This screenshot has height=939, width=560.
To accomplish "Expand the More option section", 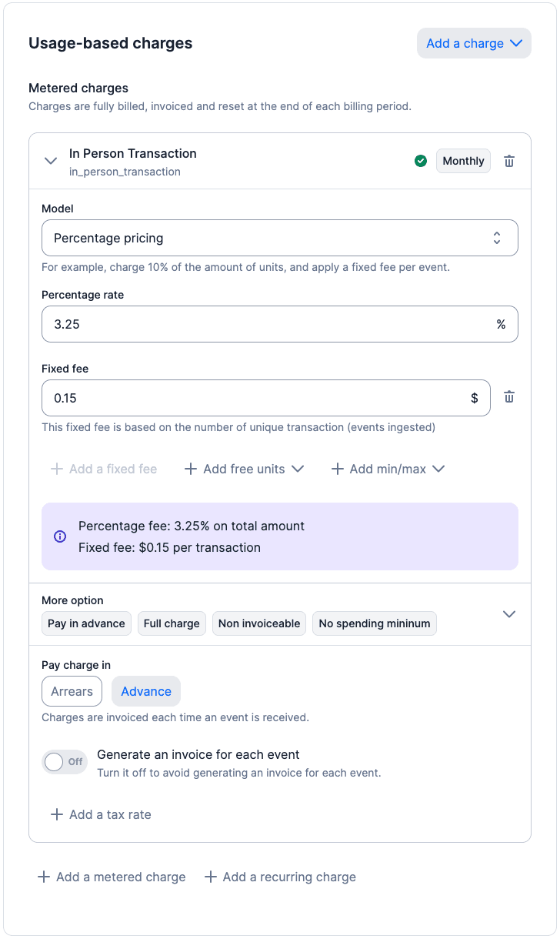I will click(x=508, y=614).
